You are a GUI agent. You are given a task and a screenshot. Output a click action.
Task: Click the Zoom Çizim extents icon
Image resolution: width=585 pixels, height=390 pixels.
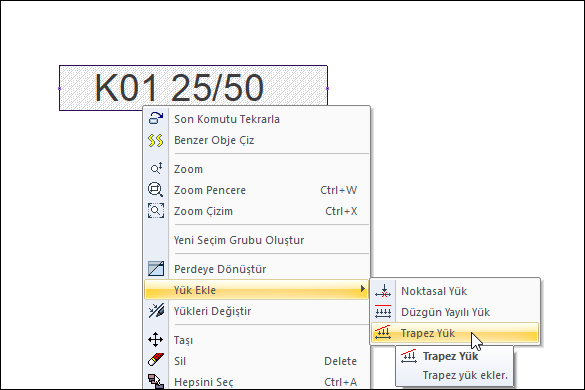point(156,210)
